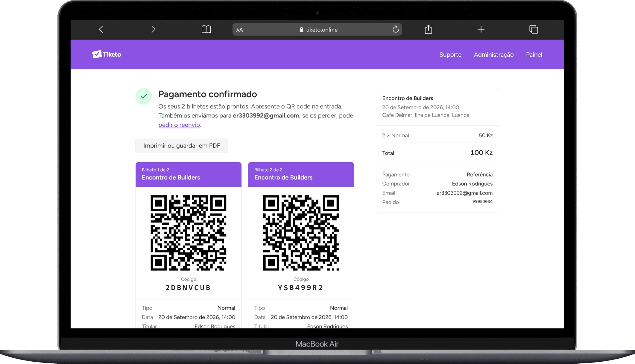Screen dimensions: 635x364
Task: Open the share sheet icon
Action: pos(428,29)
